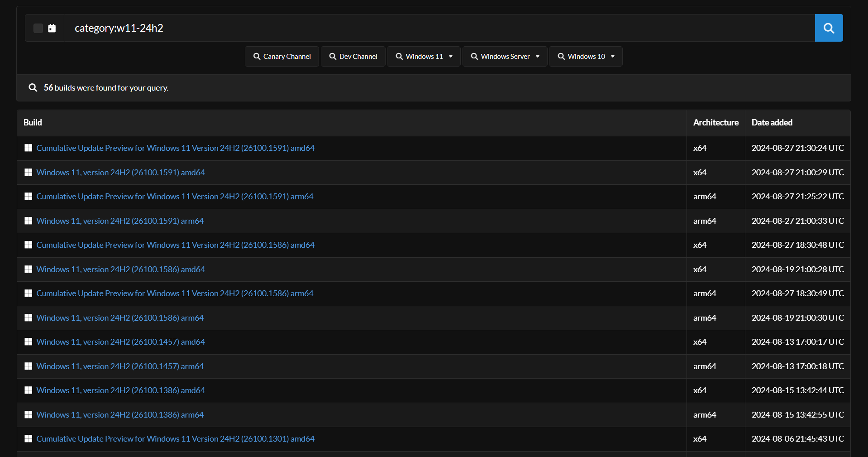Click Windows logo beside Windows 11, version 24H2 (26100.1586) arm64

(29, 318)
